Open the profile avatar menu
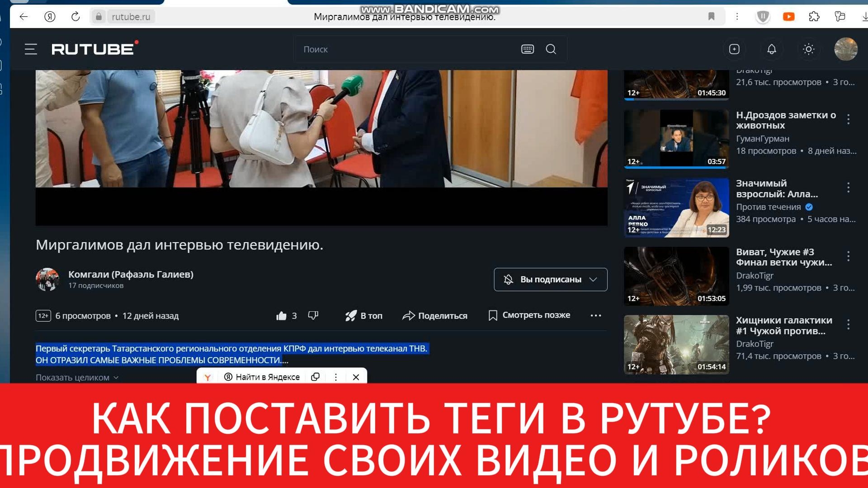Viewport: 868px width, 488px height. [846, 49]
